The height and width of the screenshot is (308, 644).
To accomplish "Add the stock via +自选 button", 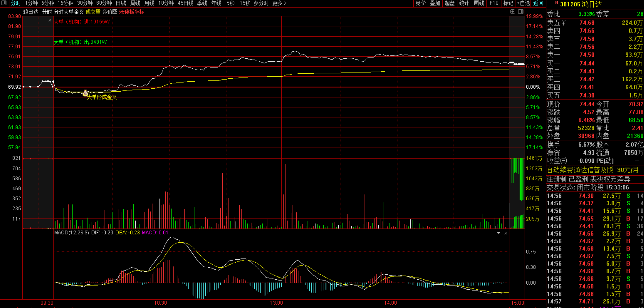I will point(523,3).
